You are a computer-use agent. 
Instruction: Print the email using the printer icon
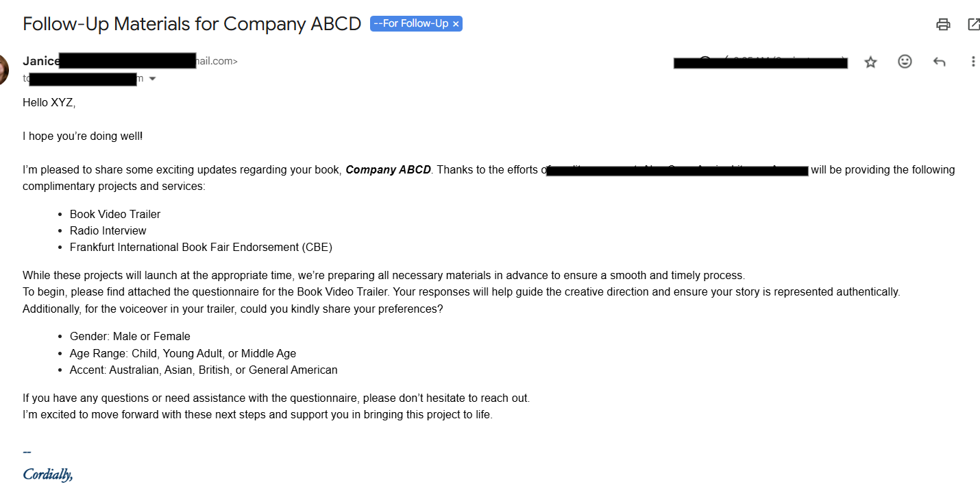point(943,24)
